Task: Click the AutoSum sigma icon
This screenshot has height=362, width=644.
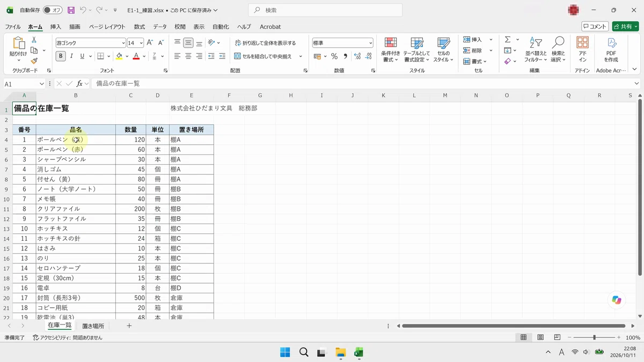Action: (x=507, y=40)
